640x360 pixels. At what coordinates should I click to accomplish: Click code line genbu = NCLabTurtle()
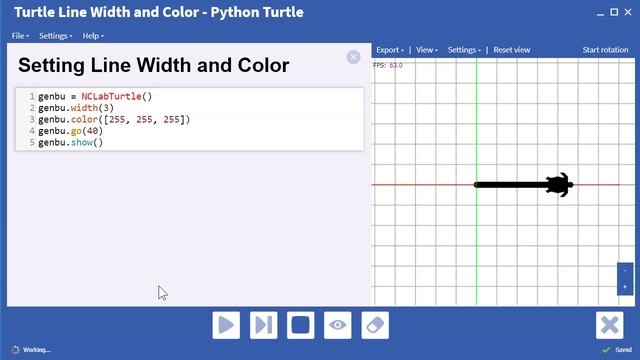click(95, 96)
